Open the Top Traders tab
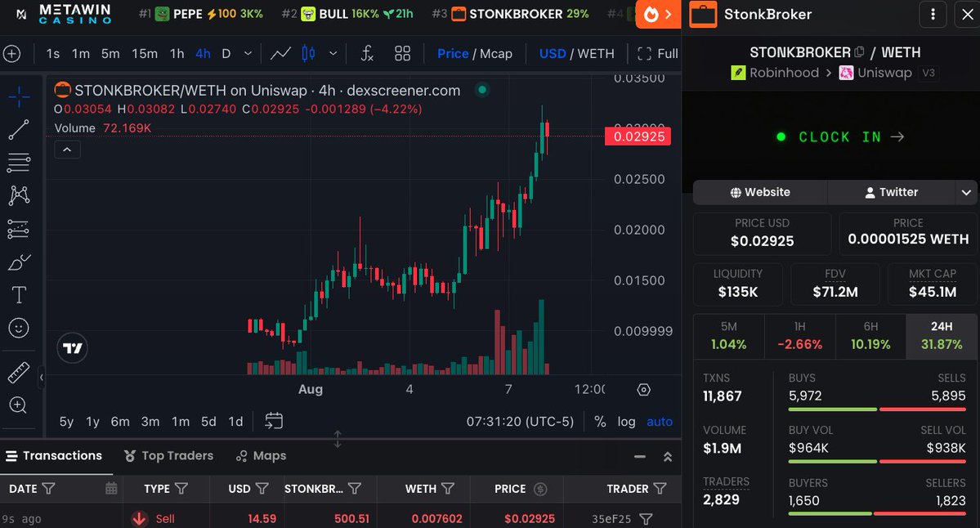This screenshot has height=528, width=980. (168, 456)
